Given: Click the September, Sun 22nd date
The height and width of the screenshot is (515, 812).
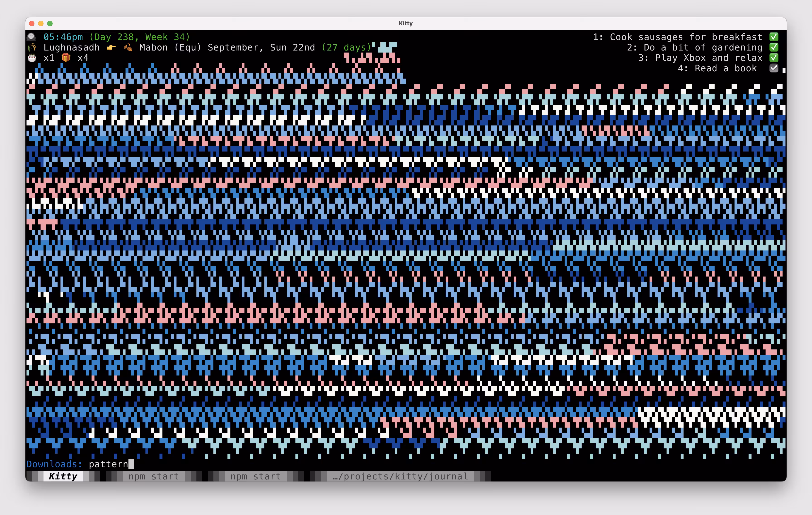Looking at the screenshot, I should (x=261, y=47).
